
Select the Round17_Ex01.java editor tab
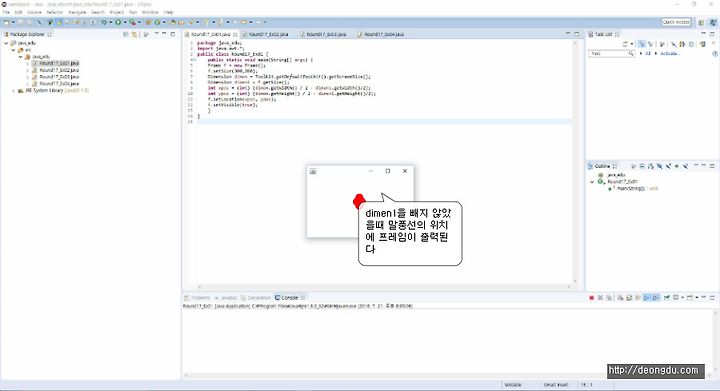211,34
